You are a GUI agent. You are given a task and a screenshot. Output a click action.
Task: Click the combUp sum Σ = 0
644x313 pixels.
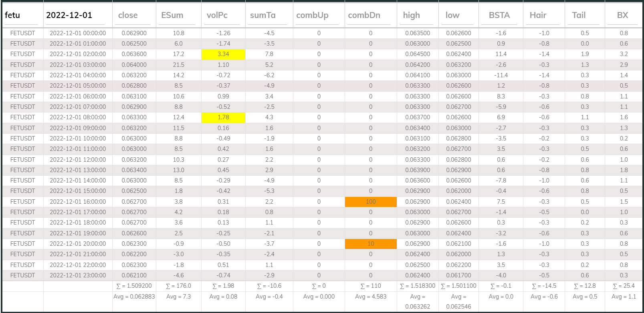(x=319, y=286)
